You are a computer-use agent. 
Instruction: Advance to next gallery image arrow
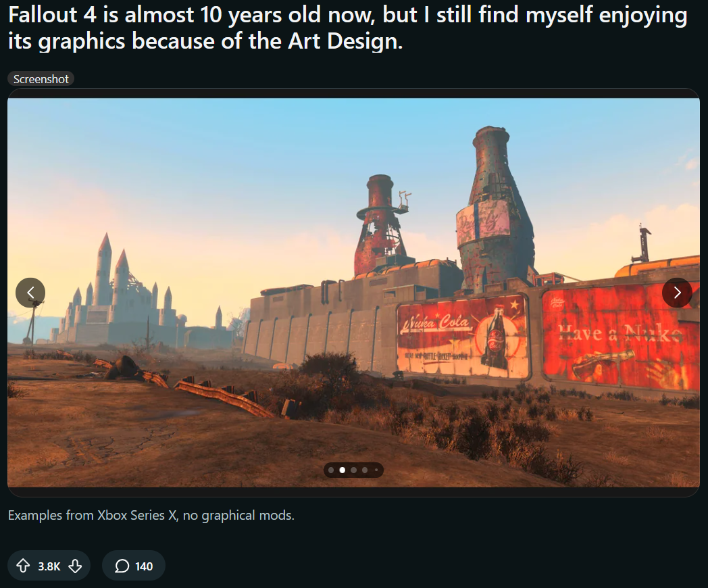(x=677, y=293)
